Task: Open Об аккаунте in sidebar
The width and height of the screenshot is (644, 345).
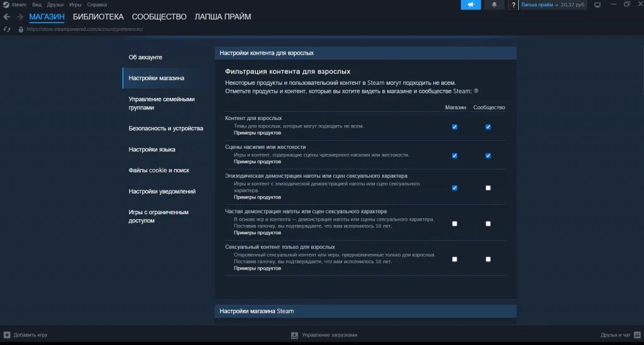Action: click(x=145, y=57)
